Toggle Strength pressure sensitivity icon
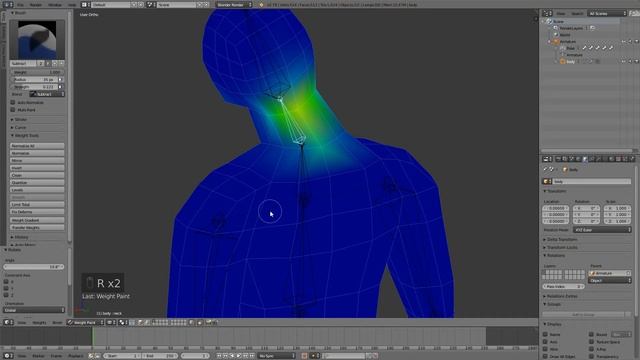The width and height of the screenshot is (640, 360). click(60, 87)
